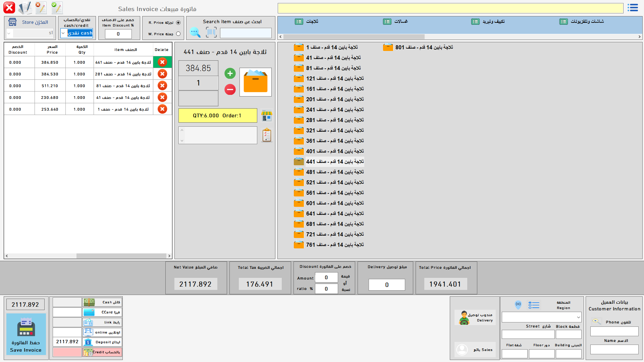Click the bank Deposit ايداع icon

click(88, 342)
